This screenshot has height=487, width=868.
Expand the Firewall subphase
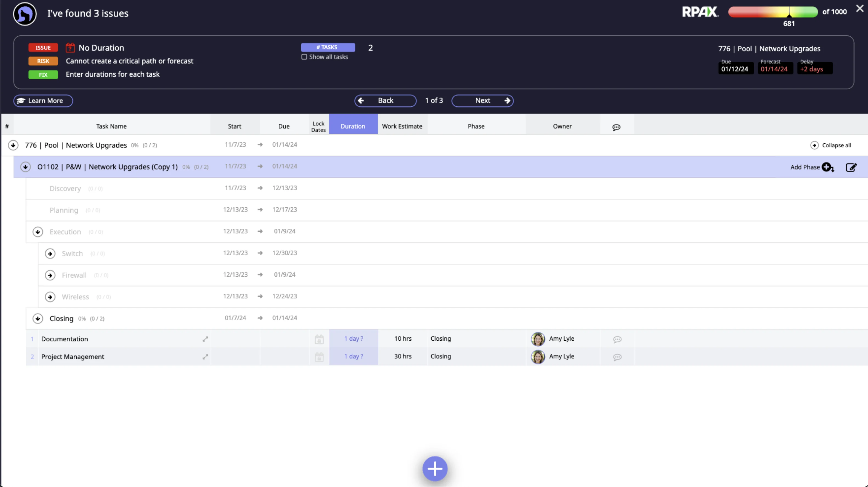coord(50,275)
